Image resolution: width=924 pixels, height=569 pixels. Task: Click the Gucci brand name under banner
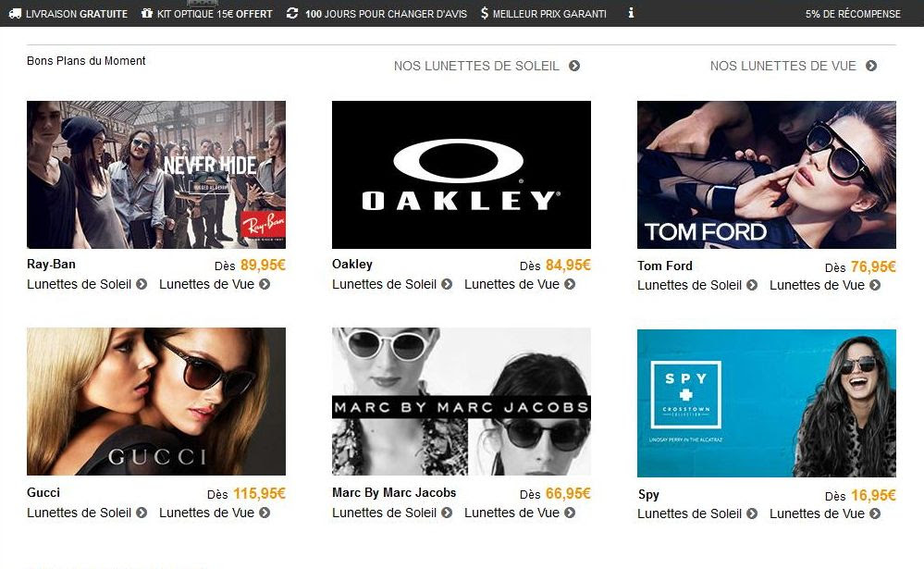coord(43,492)
